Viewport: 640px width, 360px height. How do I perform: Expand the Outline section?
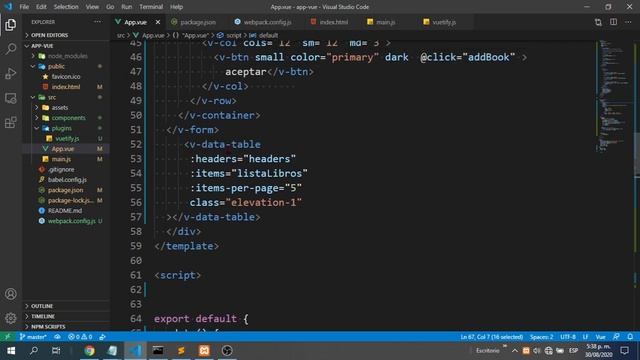point(42,306)
